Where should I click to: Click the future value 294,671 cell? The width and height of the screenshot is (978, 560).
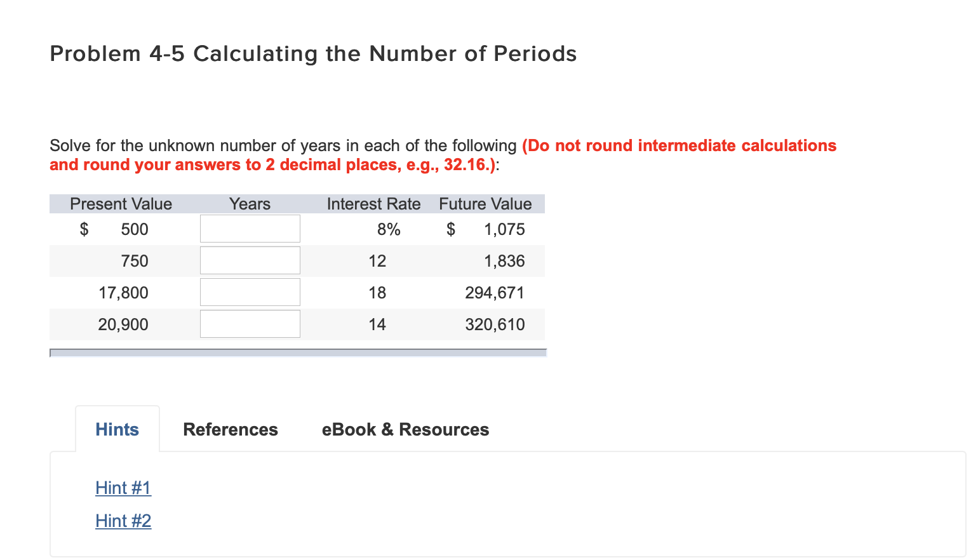click(x=495, y=292)
